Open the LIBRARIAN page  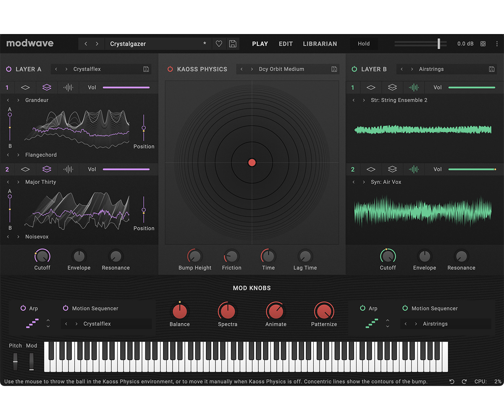tap(320, 44)
